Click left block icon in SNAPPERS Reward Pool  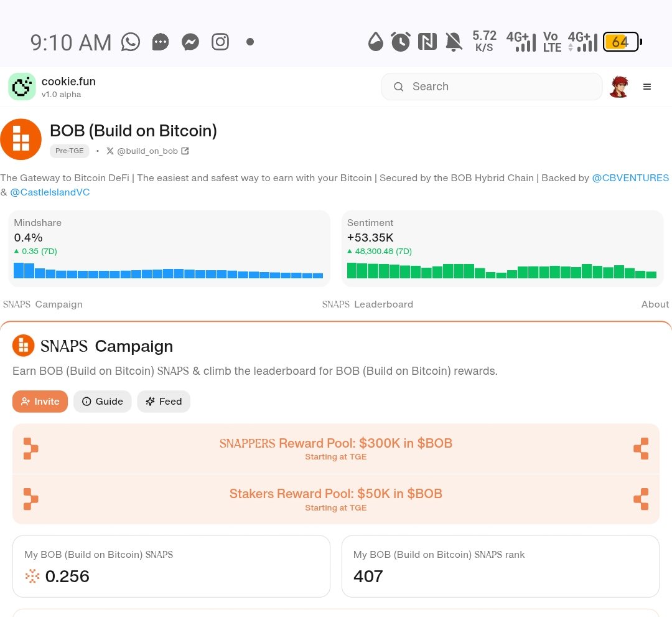tap(31, 448)
